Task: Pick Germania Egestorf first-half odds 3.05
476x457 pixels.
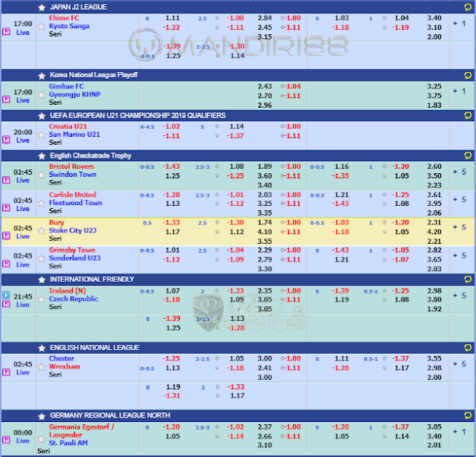Action: [434, 427]
